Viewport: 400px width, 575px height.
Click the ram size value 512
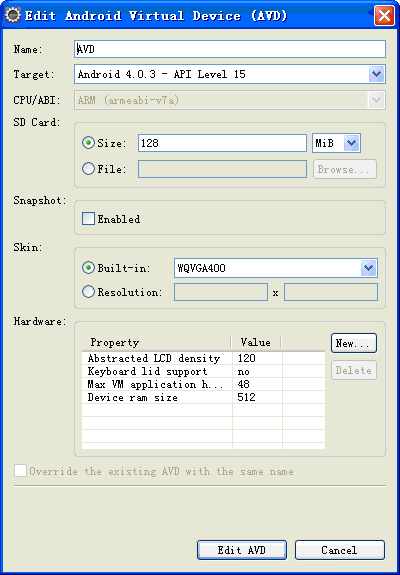pos(247,398)
